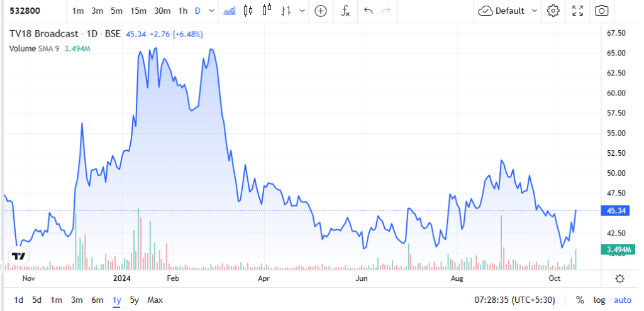Switch to the filled candlestick chart style
The width and height of the screenshot is (644, 311).
click(248, 11)
